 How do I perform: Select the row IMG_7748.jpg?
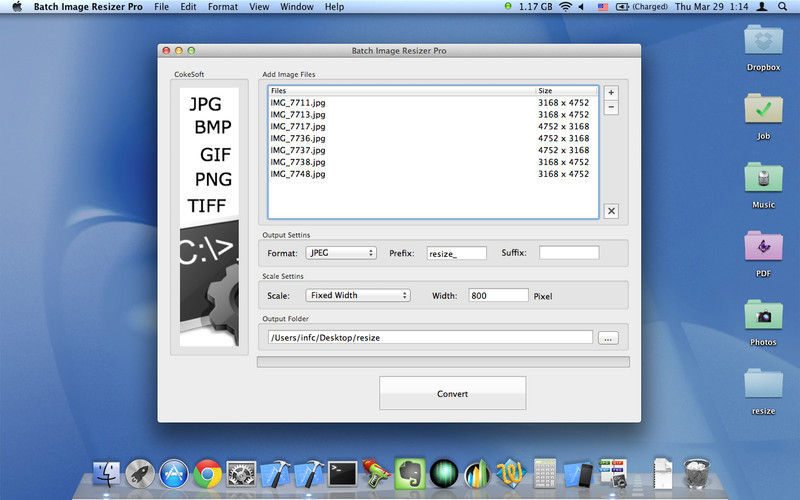(433, 174)
